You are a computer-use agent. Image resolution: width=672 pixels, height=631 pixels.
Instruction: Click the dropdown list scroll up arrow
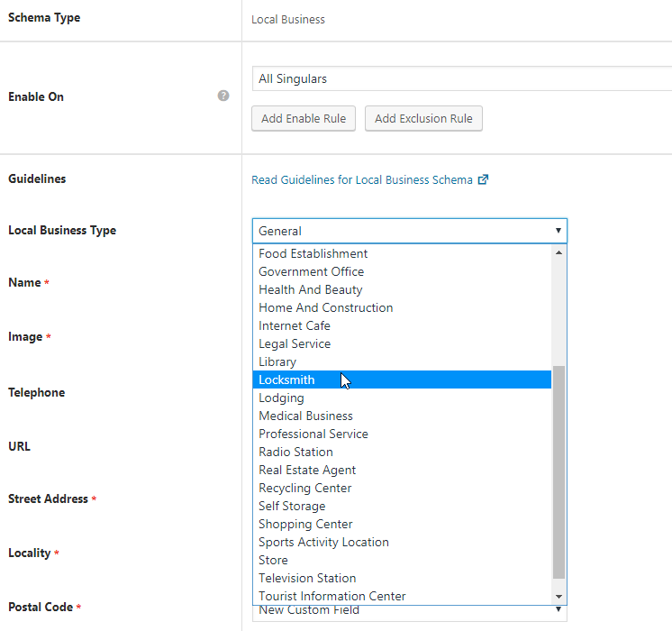pyautogui.click(x=559, y=252)
